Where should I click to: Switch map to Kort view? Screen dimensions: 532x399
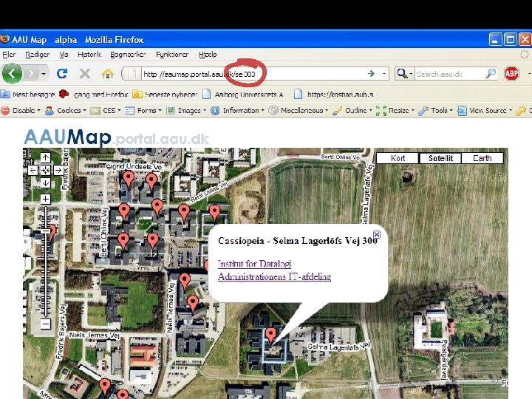tap(398, 158)
